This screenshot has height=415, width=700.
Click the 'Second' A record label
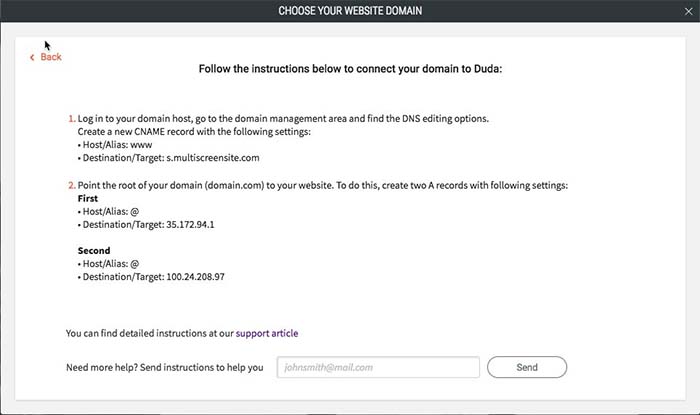point(94,251)
